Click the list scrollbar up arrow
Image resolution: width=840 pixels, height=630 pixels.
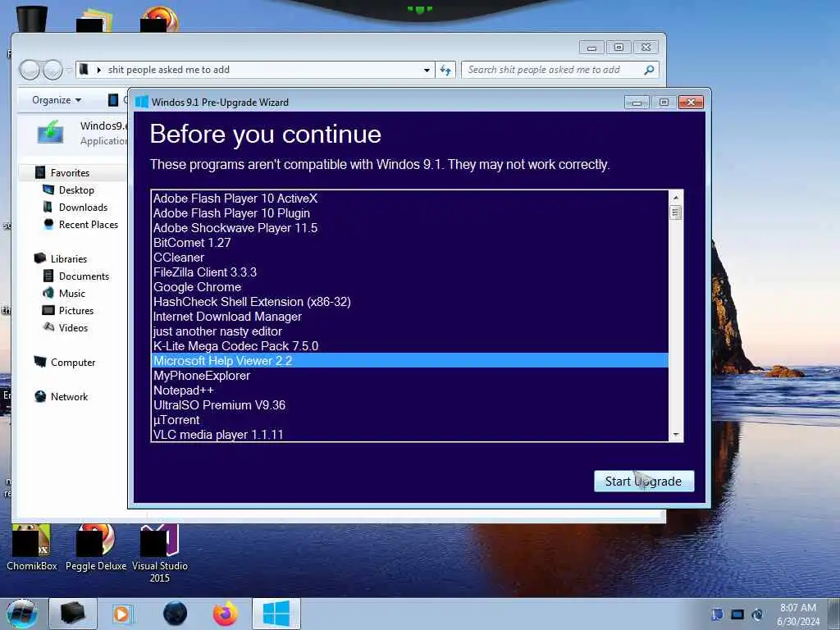tap(676, 197)
